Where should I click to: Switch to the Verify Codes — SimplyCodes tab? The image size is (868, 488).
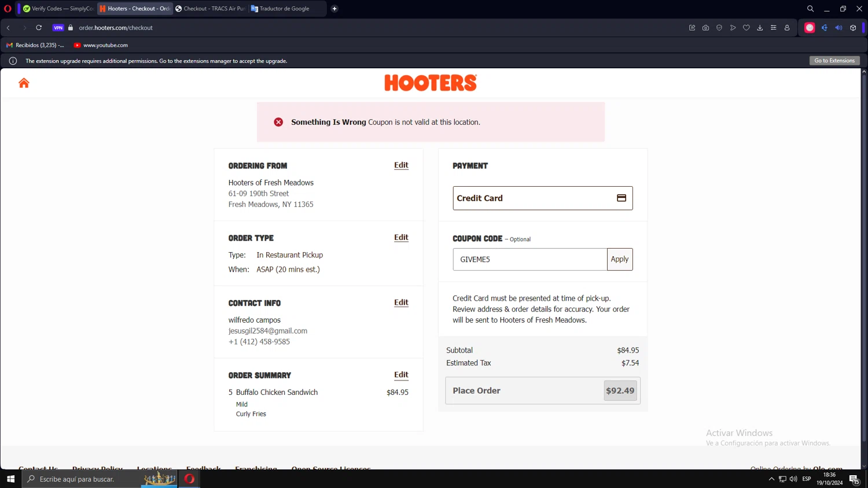click(x=58, y=9)
